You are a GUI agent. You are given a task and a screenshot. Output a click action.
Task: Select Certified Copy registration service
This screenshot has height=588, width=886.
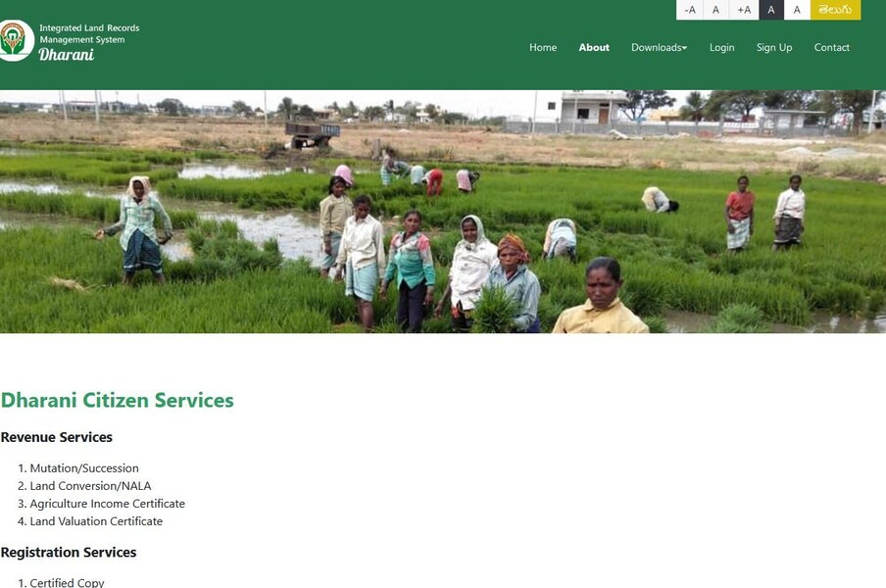click(x=68, y=582)
